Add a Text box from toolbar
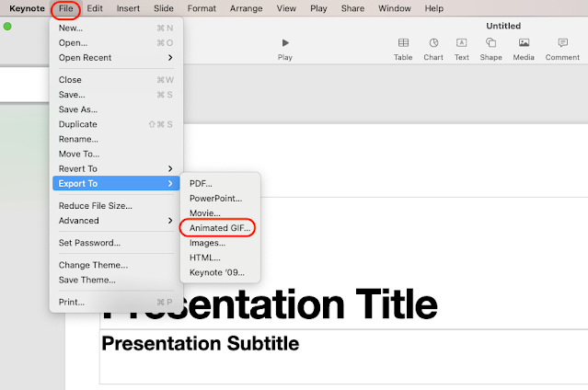Screen dimensions: 588x390 click(462, 42)
